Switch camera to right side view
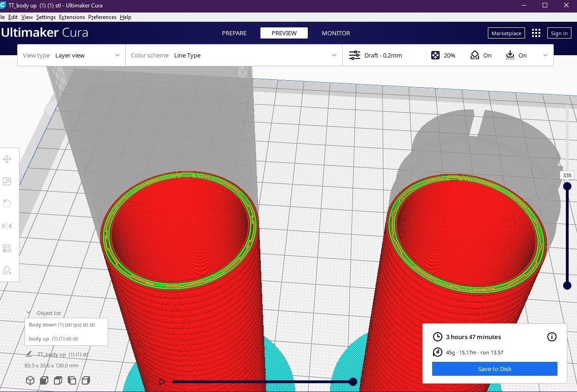577x392 pixels. coord(86,380)
